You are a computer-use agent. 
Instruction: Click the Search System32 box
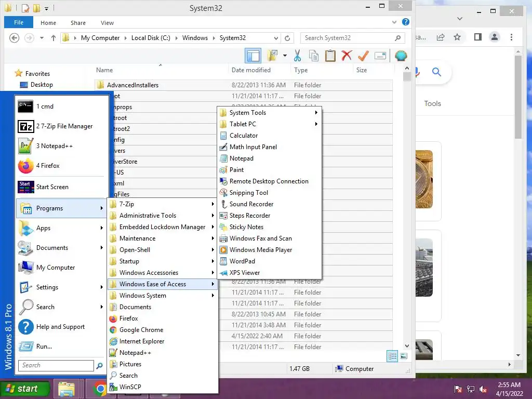pos(353,38)
